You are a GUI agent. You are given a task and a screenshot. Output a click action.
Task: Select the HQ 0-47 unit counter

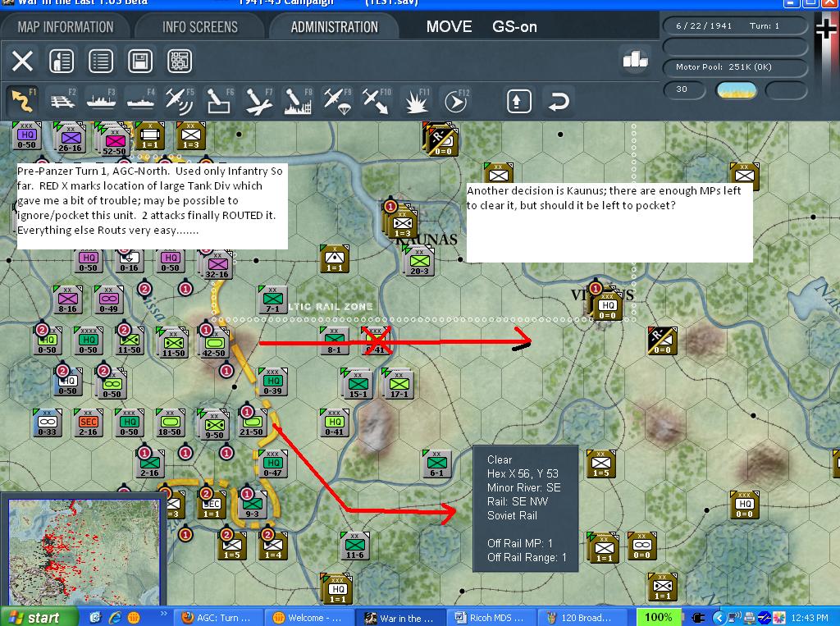pos(272,464)
